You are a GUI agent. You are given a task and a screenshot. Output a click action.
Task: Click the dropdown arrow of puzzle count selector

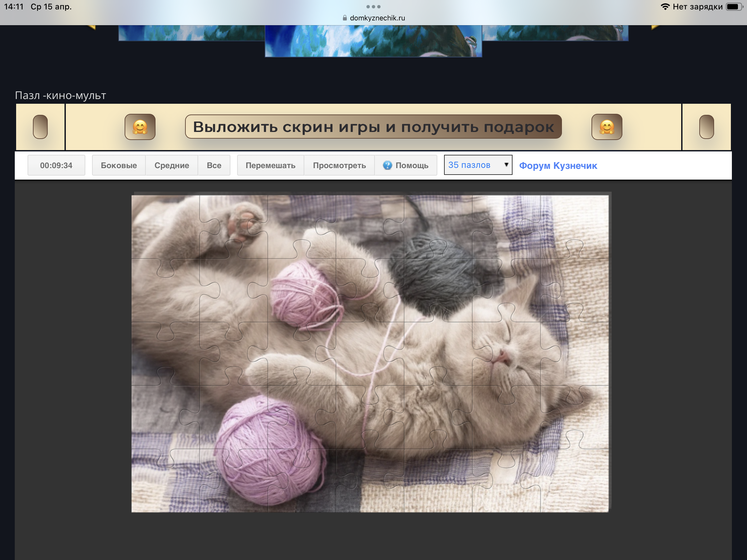[x=506, y=165]
